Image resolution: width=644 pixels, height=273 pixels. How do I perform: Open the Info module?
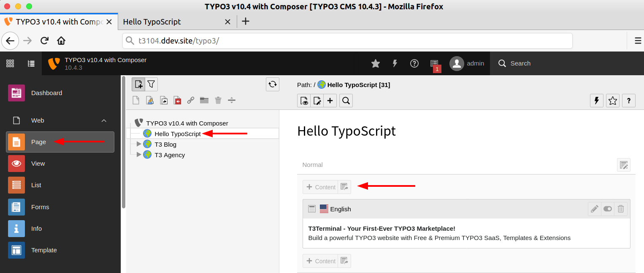(60, 229)
